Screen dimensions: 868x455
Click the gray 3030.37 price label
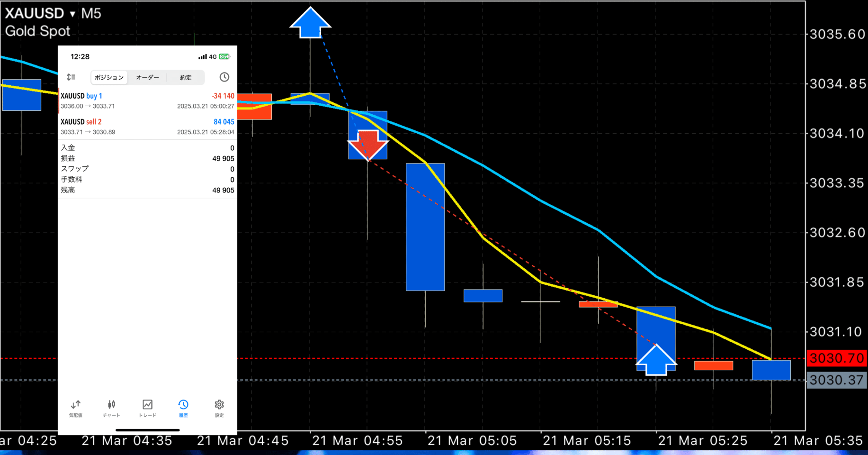pyautogui.click(x=837, y=380)
